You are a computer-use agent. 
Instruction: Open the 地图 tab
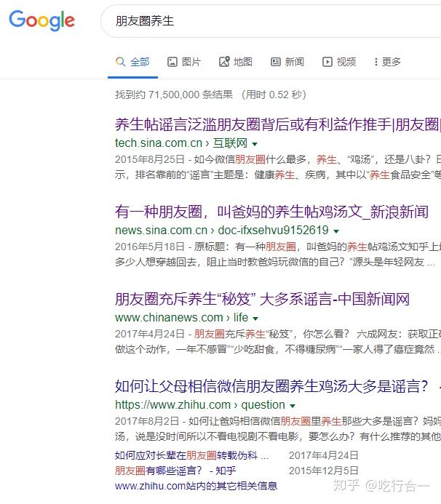click(x=236, y=62)
